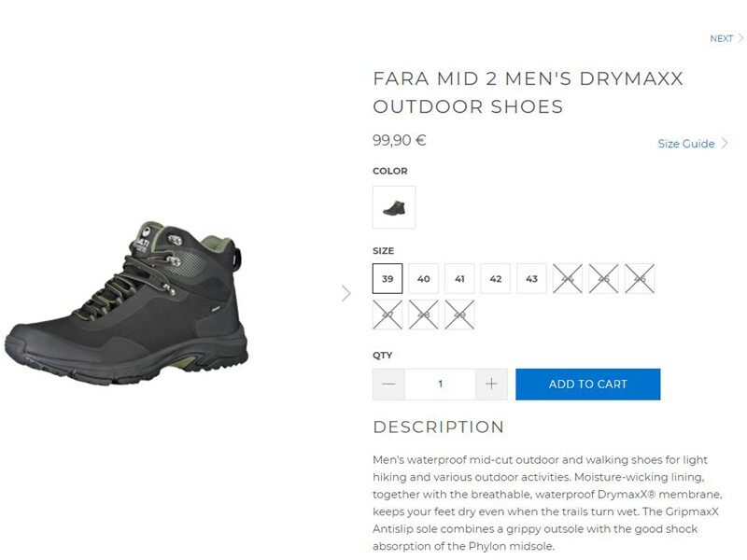Click the plus quantity icon

point(491,385)
